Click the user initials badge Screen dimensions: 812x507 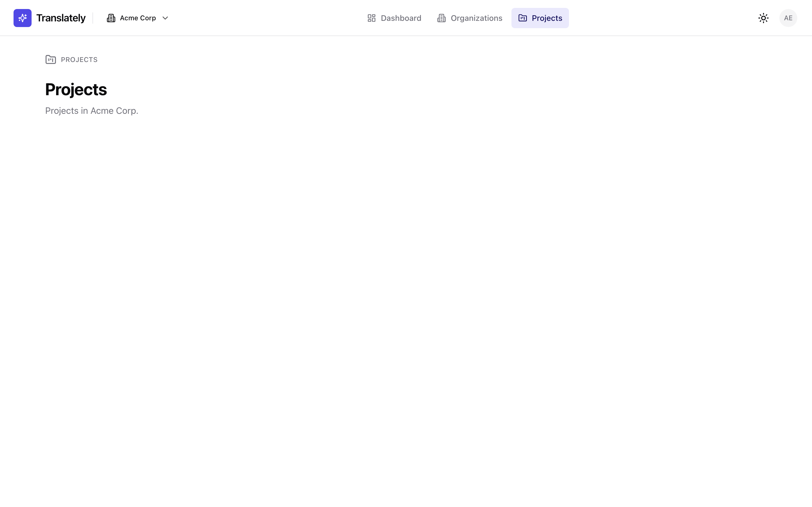tap(788, 18)
